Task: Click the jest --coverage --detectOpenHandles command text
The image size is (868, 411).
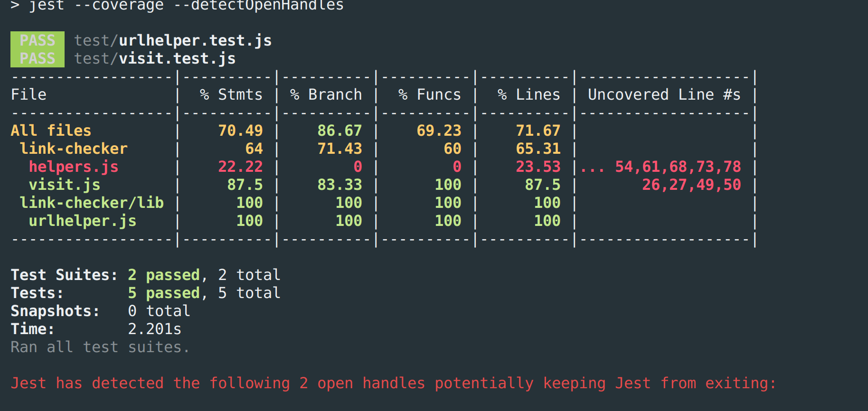Action: pos(187,5)
